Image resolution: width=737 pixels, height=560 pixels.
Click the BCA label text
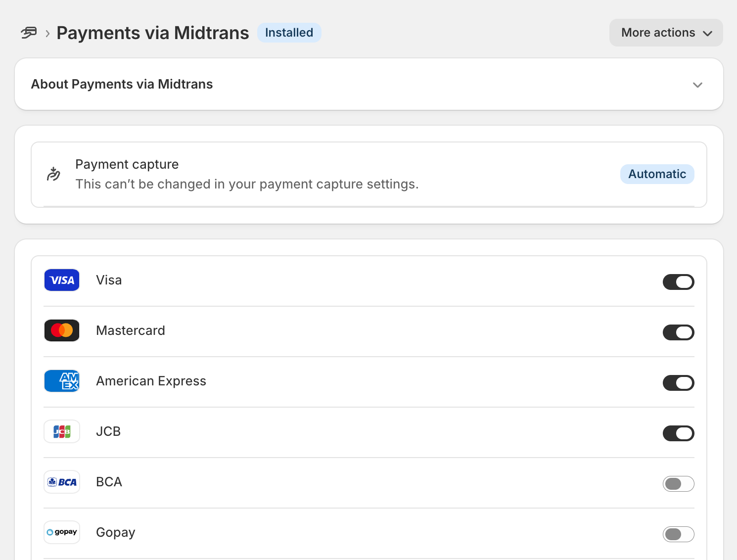click(x=109, y=482)
